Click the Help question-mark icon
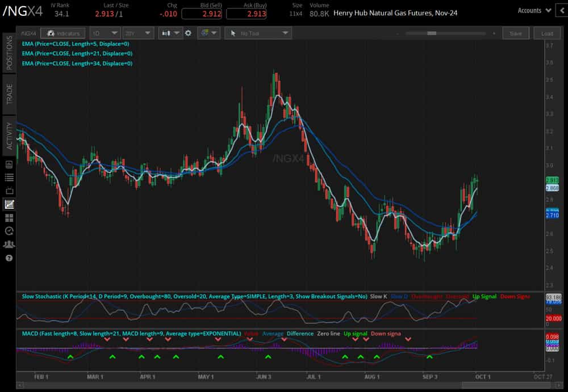The image size is (568, 392). pyautogui.click(x=8, y=258)
